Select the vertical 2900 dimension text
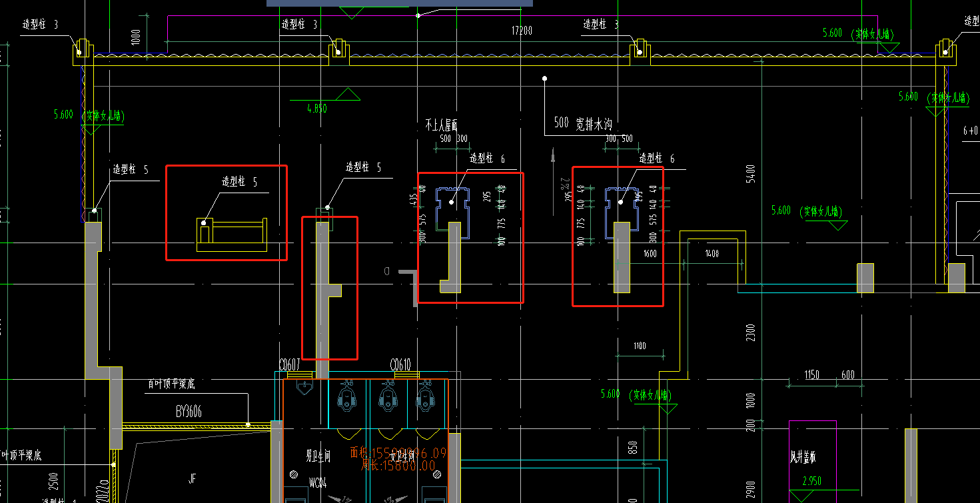Viewport: 980px width, 503px height. (751, 488)
